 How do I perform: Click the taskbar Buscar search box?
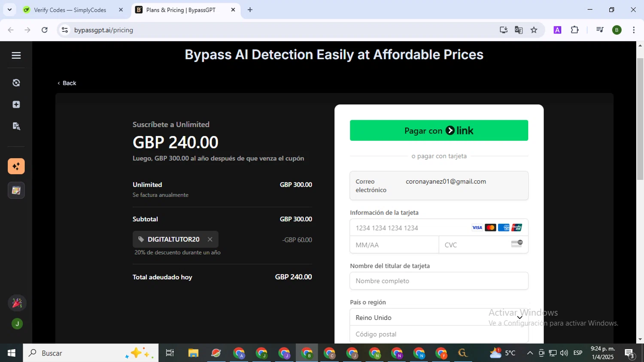[91, 353]
